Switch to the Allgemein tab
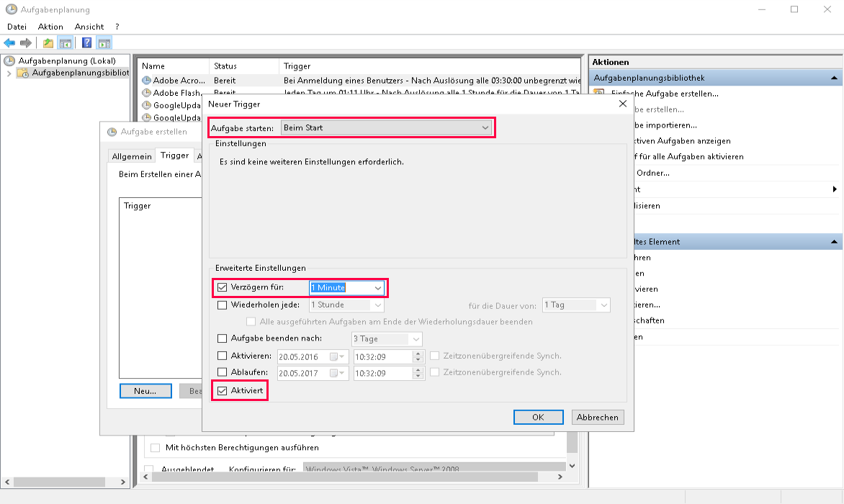The height and width of the screenshot is (504, 844). tap(132, 156)
